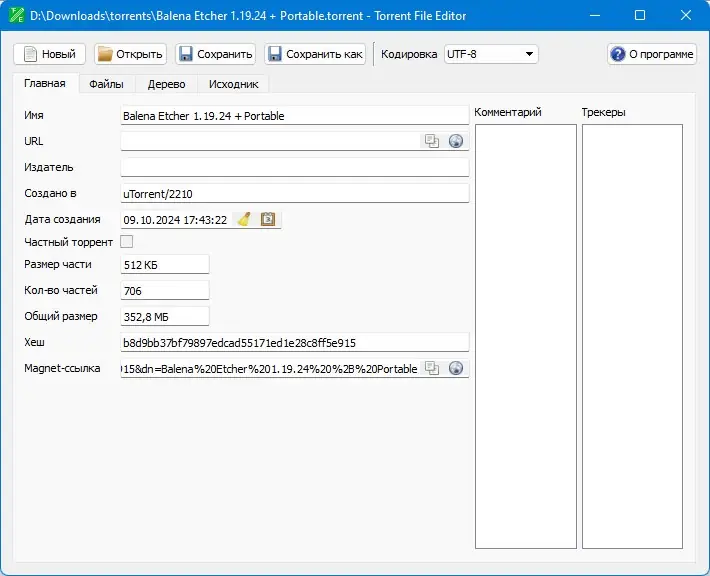Click the Размер части 512 КБ field
The height and width of the screenshot is (576, 710).
point(165,265)
